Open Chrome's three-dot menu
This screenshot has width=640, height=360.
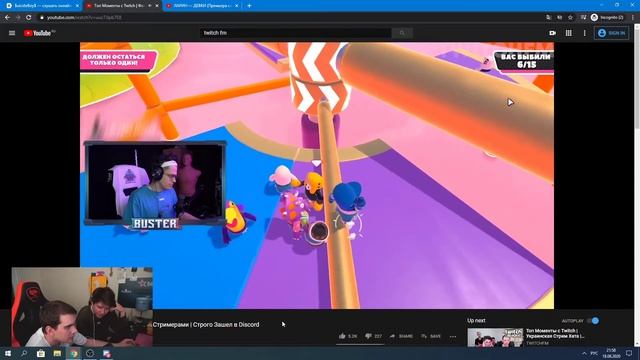633,18
